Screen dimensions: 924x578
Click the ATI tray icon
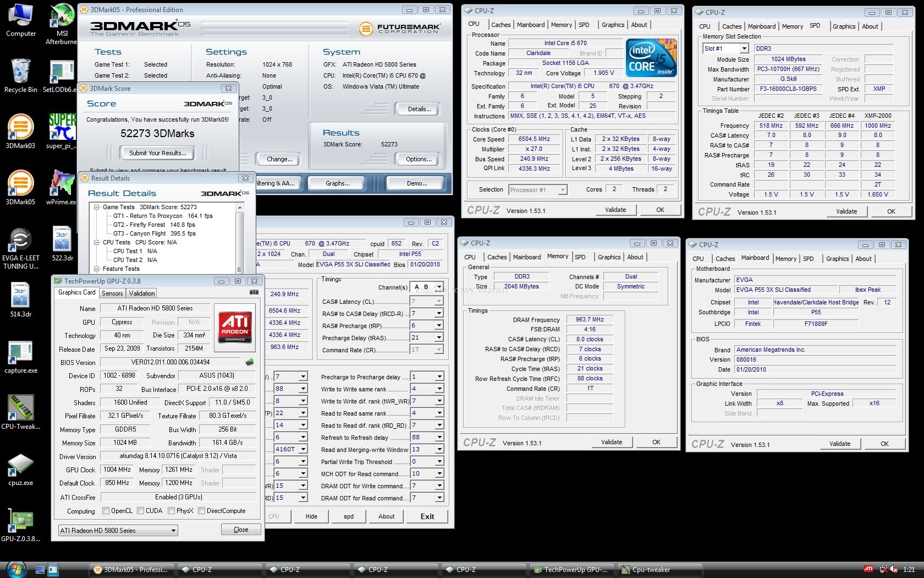point(868,569)
